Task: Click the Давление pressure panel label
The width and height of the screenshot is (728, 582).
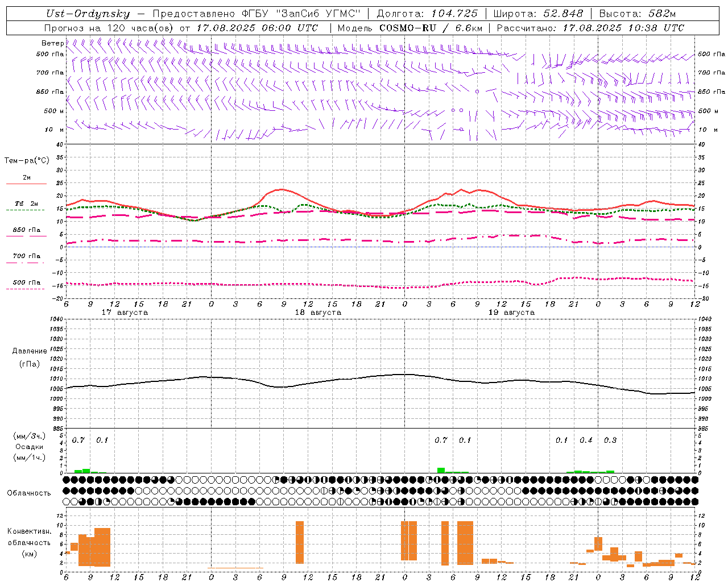Action: (x=30, y=351)
